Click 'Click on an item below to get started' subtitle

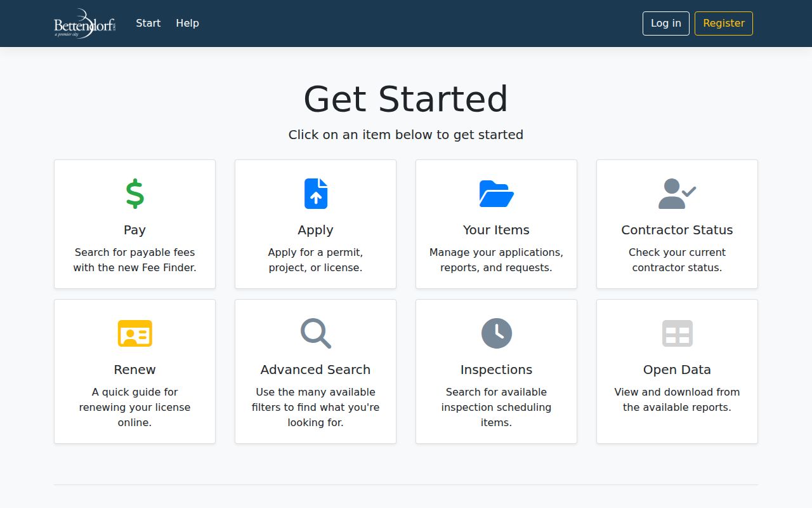(406, 135)
